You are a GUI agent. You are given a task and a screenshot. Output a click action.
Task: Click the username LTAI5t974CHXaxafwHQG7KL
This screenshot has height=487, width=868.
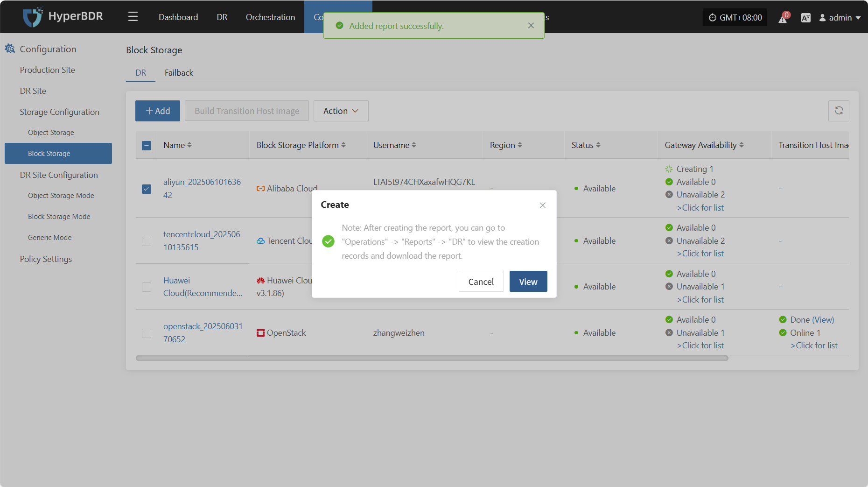point(424,182)
